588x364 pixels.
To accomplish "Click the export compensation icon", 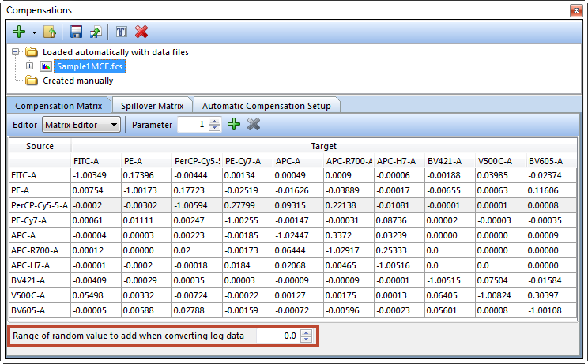I will [x=95, y=32].
